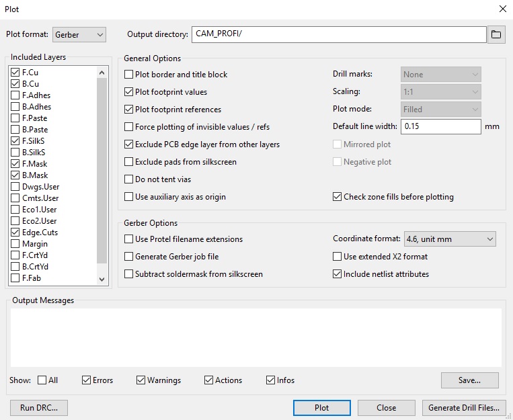Click the Output directory text field

click(x=338, y=34)
